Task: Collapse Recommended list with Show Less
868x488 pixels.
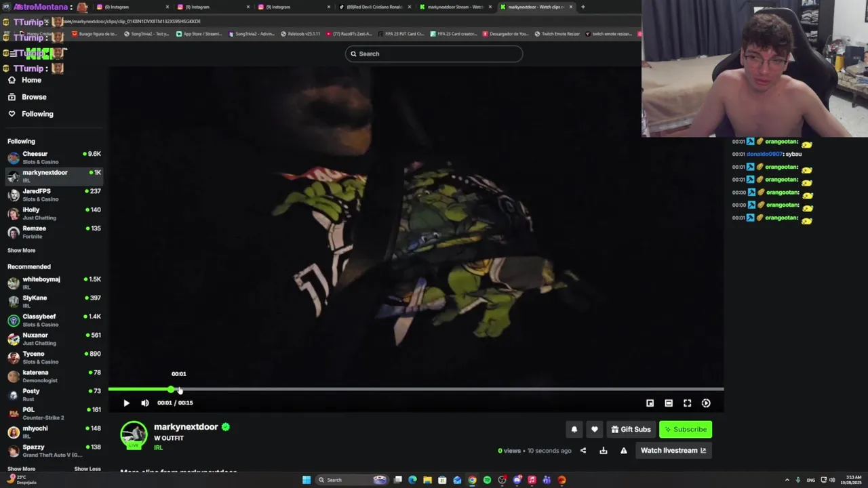Action: point(87,469)
